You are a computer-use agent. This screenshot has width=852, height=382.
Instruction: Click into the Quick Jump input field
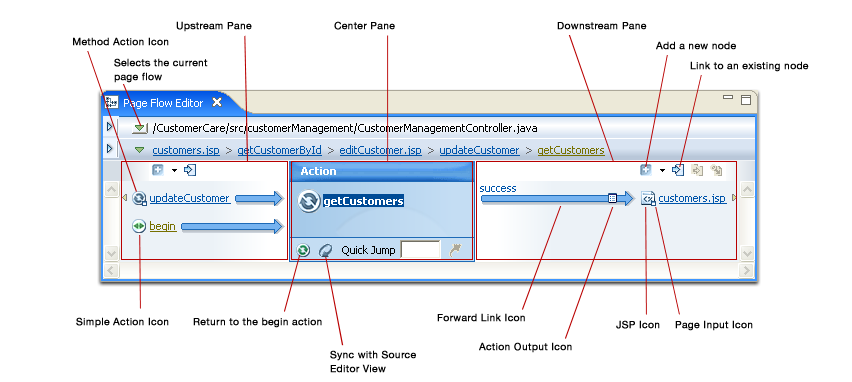[421, 250]
